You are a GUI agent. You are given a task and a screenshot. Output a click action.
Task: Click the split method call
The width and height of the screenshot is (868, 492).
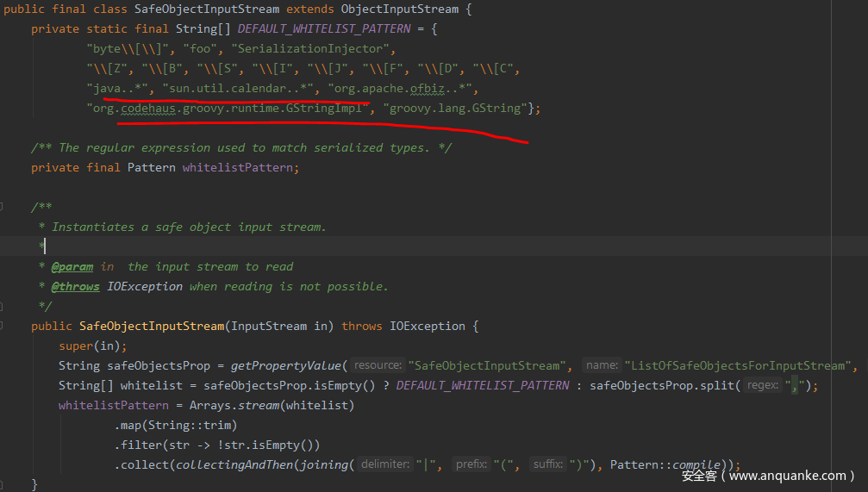(x=717, y=386)
